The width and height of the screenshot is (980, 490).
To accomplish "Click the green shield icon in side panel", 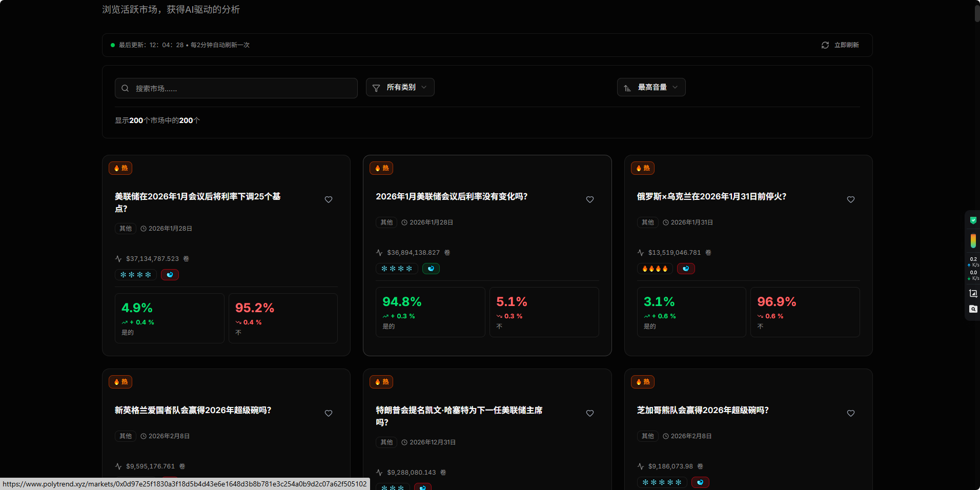I will point(973,220).
